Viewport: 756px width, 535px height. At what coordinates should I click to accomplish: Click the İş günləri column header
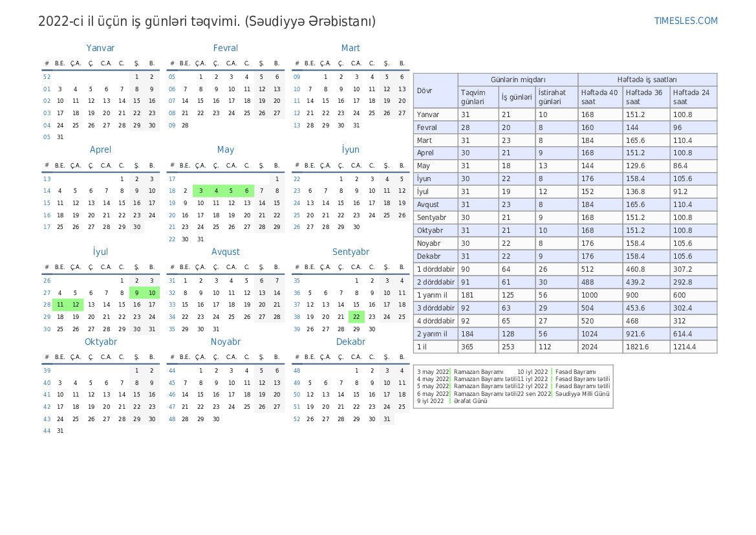pos(517,97)
